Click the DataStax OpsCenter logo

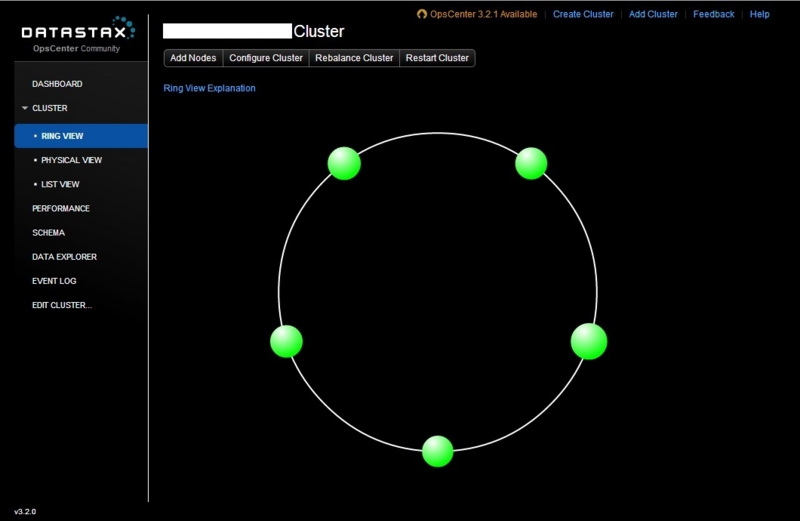[78, 33]
